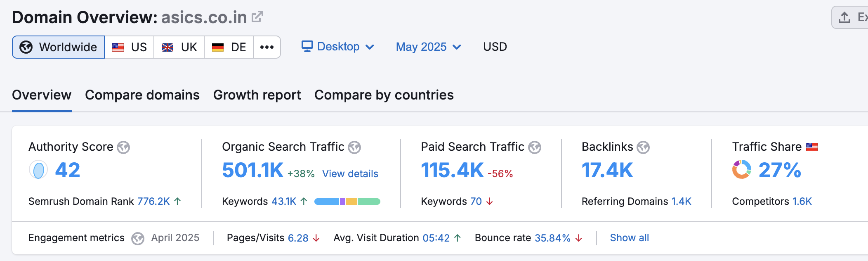This screenshot has width=868, height=261.
Task: Click the down arrow next to Bounce rate
Action: tap(579, 238)
